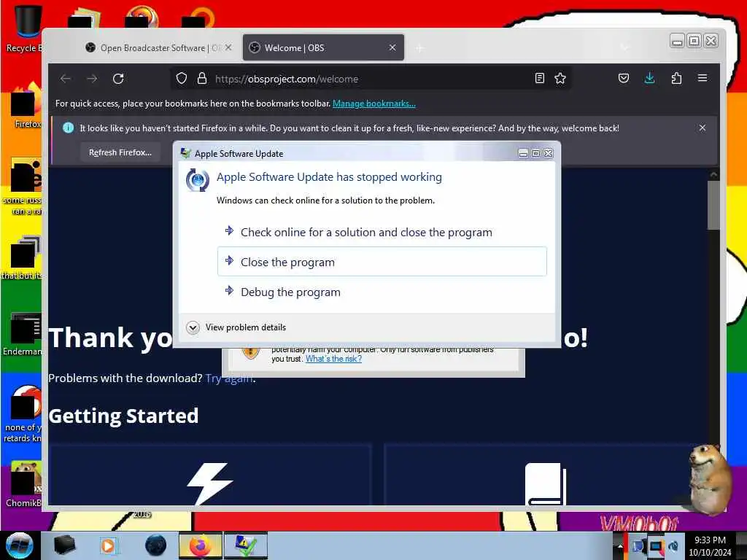The image size is (747, 560).
Task: Click the site padlock security icon
Action: (x=202, y=79)
